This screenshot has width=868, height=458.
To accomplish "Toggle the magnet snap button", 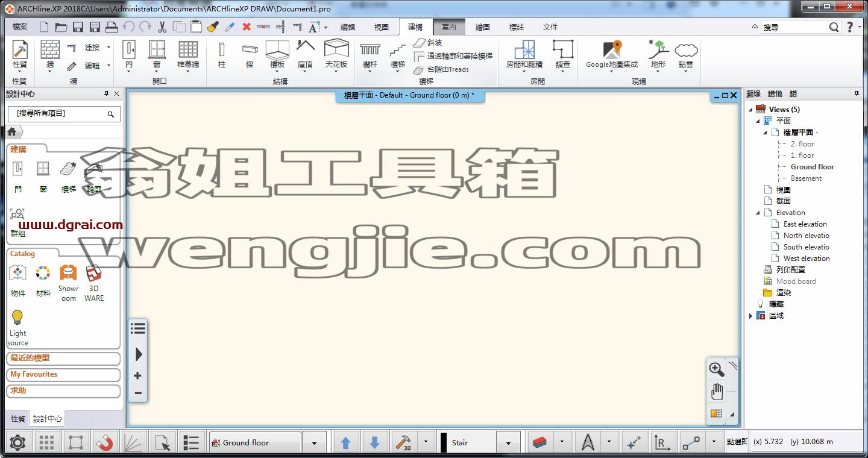I will (x=105, y=443).
